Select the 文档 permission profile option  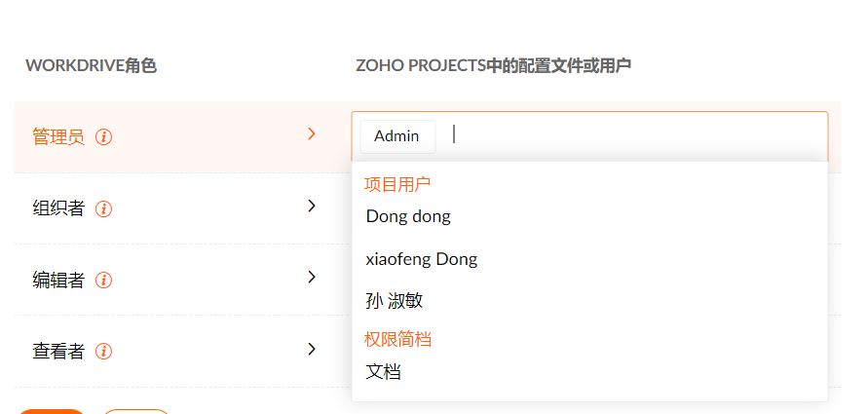pos(383,372)
